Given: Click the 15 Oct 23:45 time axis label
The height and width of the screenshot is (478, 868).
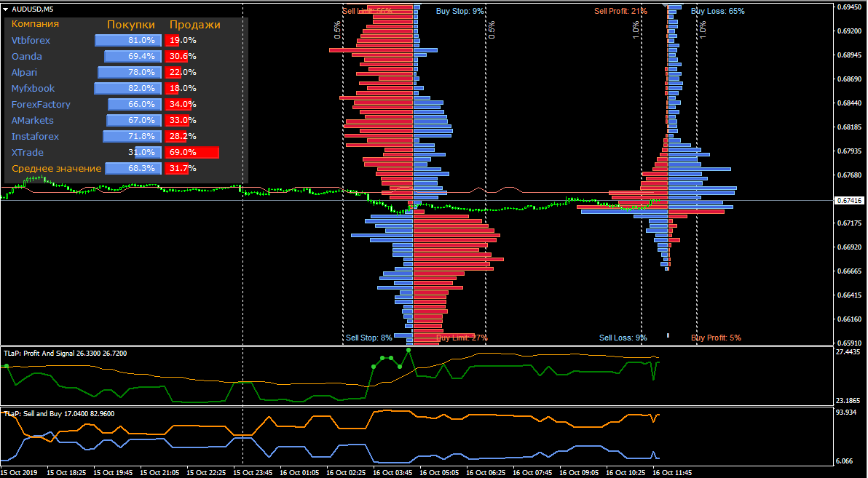Looking at the screenshot, I should [253, 473].
